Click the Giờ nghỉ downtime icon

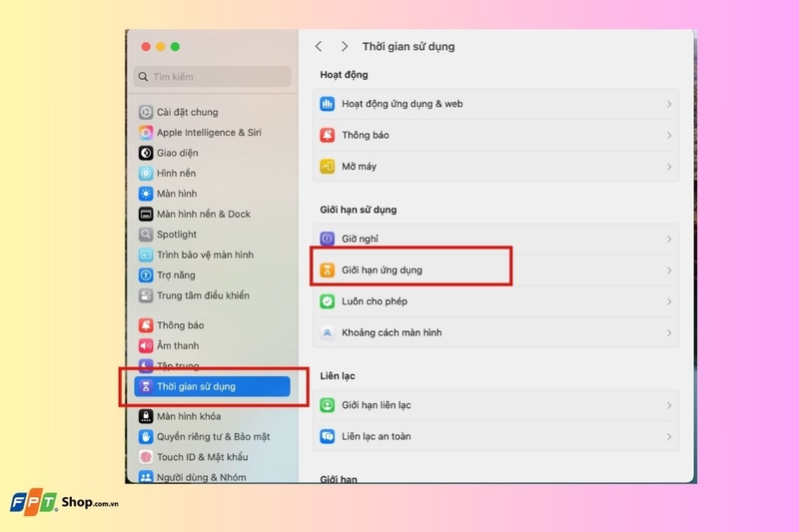[x=328, y=239]
